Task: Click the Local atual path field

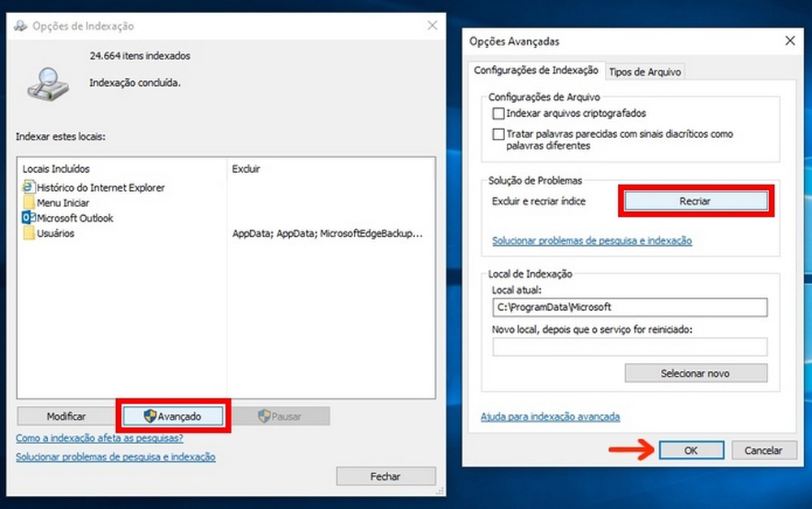Action: (630, 307)
